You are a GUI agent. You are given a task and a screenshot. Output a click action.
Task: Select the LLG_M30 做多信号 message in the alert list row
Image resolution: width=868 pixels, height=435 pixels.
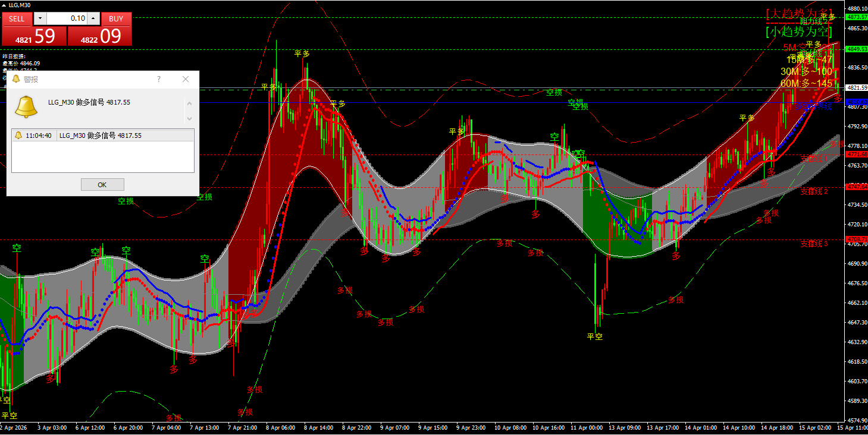pos(101,135)
